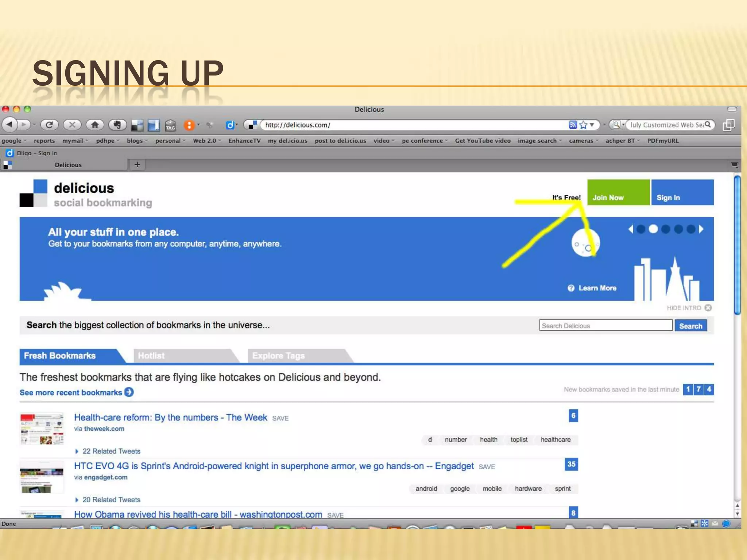The image size is (747, 560).
Task: Click the Delicious TAG toolbar icon
Action: pyautogui.click(x=170, y=125)
